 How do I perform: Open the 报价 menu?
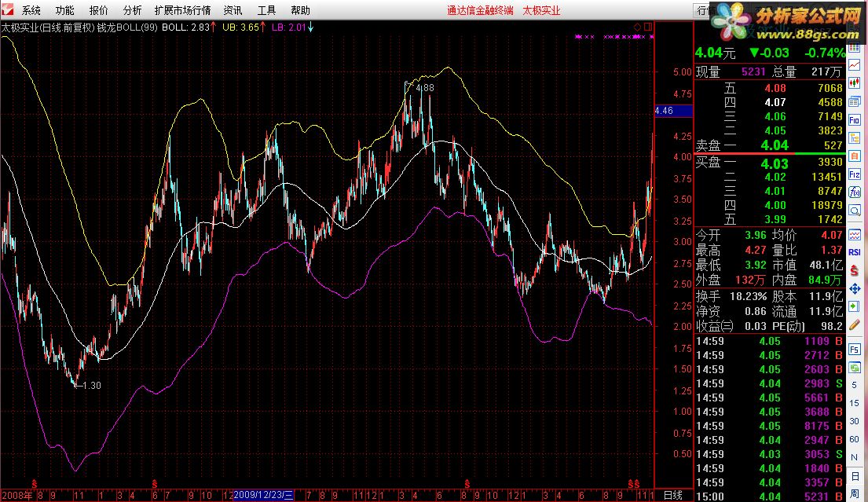[98, 10]
